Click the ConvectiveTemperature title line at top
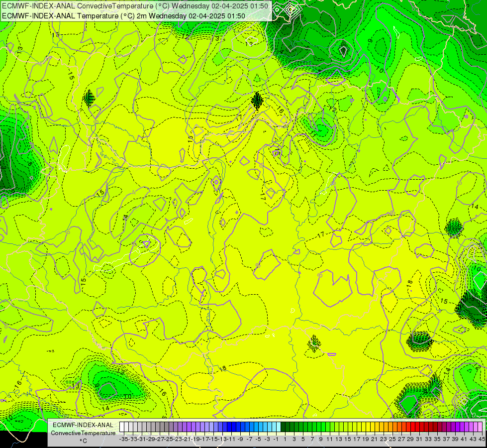 point(135,6)
